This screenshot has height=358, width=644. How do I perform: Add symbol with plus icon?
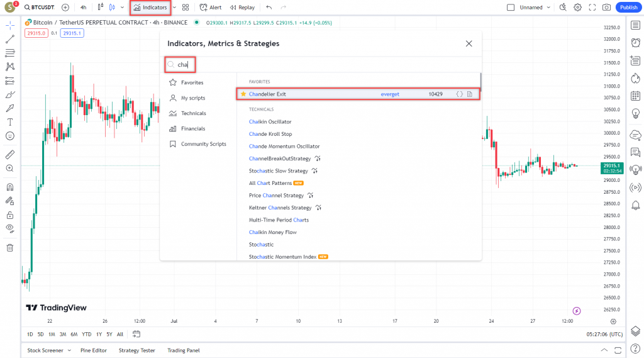click(65, 8)
